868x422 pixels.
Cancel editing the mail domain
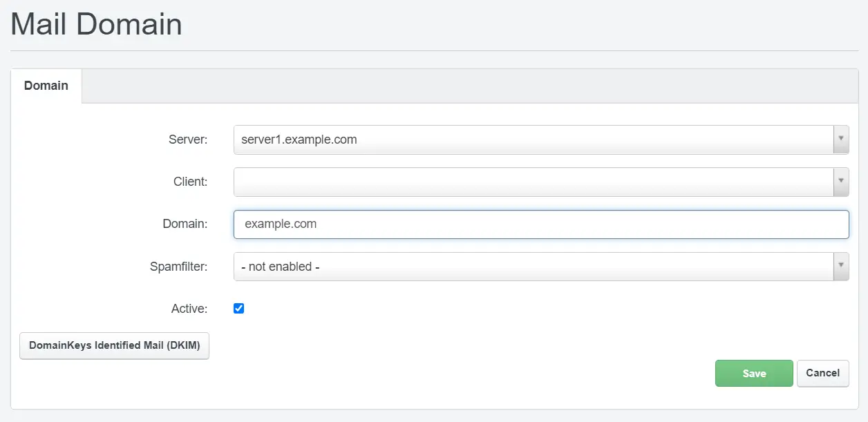click(822, 373)
